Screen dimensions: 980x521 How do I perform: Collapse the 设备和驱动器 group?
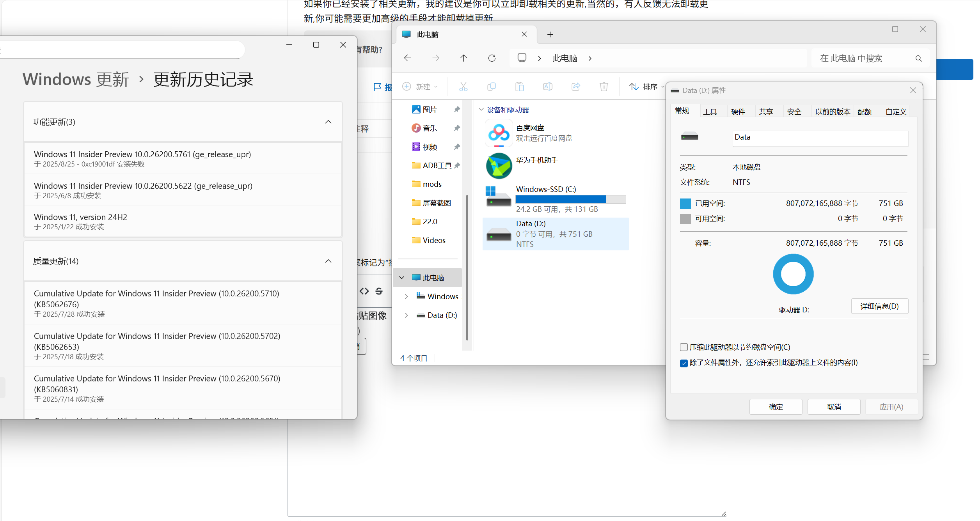pos(481,110)
